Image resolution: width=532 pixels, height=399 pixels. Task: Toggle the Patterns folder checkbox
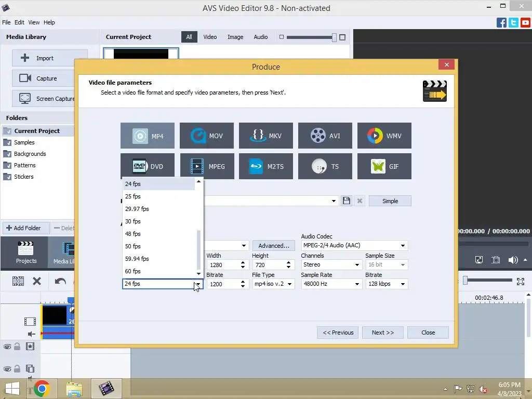click(7, 165)
